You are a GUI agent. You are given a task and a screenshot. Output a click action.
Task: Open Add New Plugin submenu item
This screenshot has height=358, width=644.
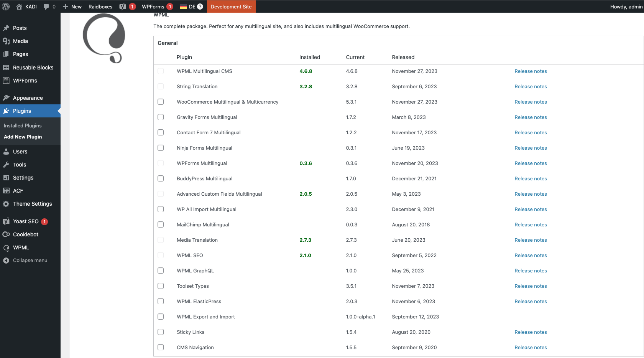tap(23, 137)
